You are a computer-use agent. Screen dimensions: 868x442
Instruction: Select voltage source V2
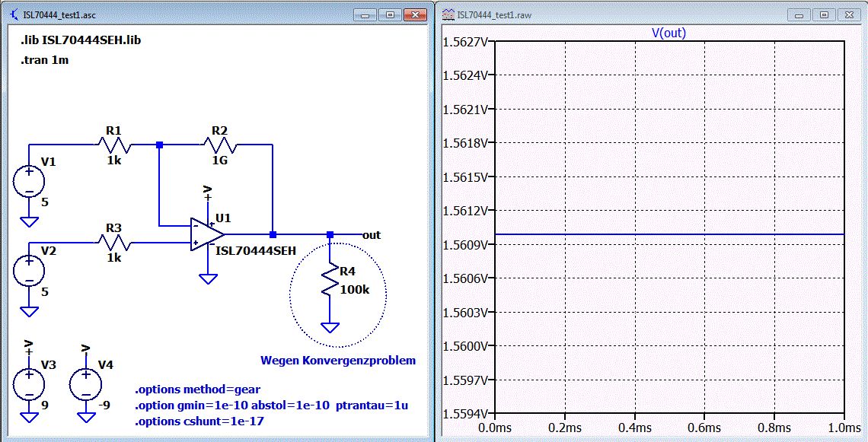29,271
